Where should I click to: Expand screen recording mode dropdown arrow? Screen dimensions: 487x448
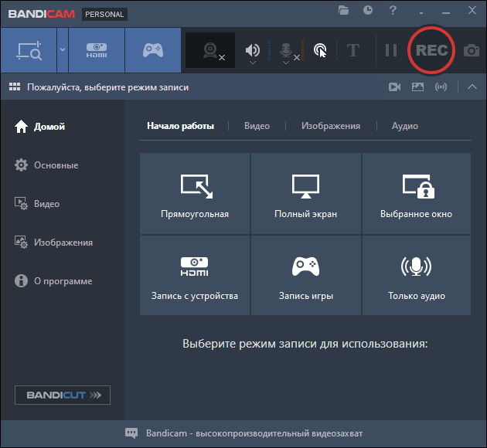[x=63, y=50]
